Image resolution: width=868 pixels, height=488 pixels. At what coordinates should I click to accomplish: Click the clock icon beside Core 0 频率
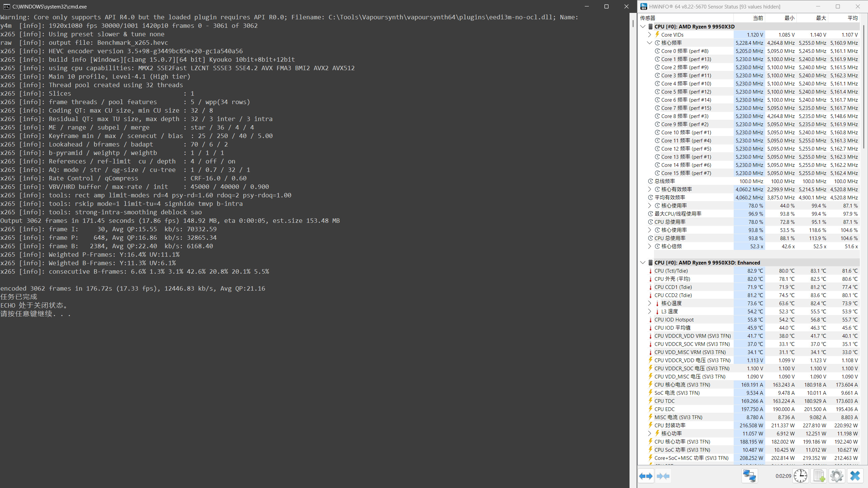657,51
